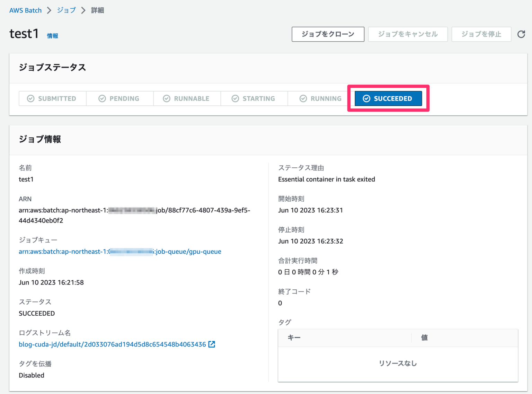Refresh the job details page

click(521, 34)
